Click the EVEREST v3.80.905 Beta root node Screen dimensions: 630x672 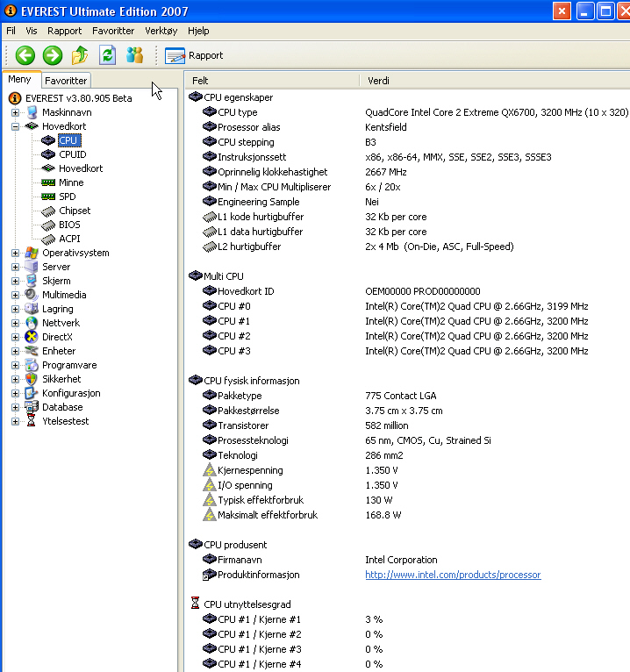[x=78, y=98]
